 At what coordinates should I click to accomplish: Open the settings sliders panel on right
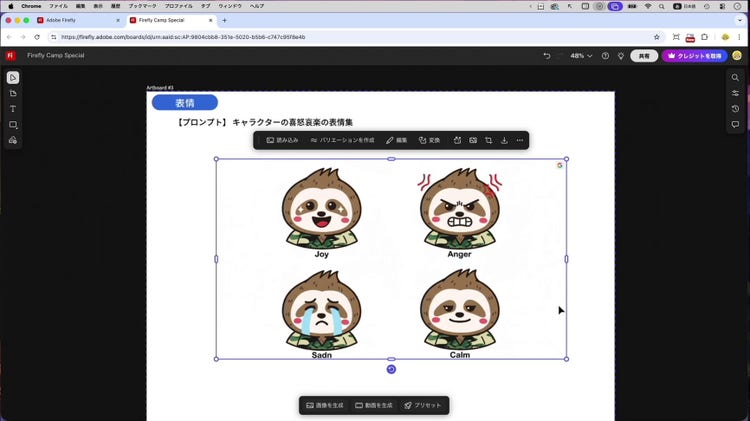tap(735, 93)
